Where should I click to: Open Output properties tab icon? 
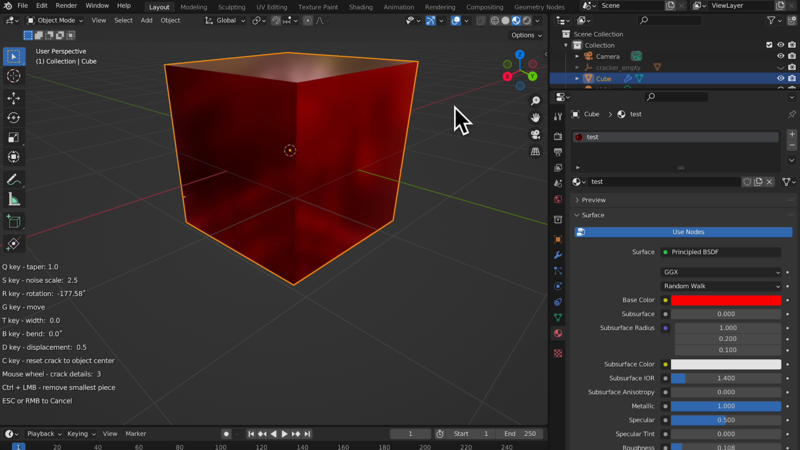pyautogui.click(x=558, y=152)
